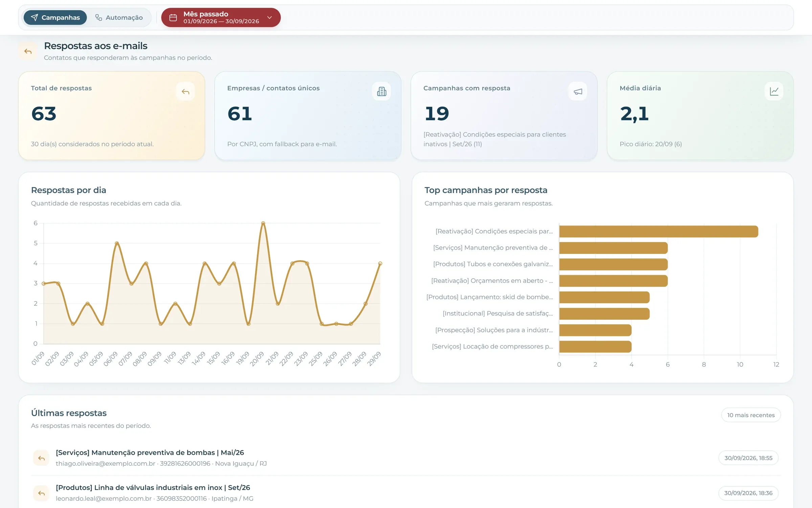Click the reply icon beside Linha de válvulas industriais response

click(x=41, y=493)
